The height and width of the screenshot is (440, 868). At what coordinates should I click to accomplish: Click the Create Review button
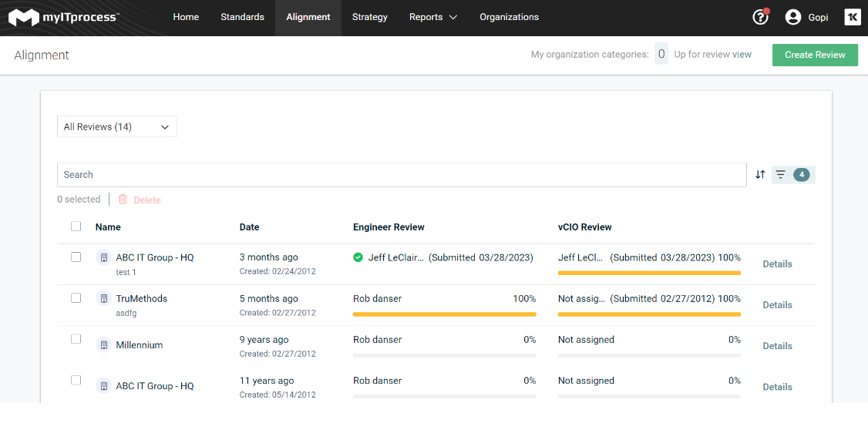(815, 55)
